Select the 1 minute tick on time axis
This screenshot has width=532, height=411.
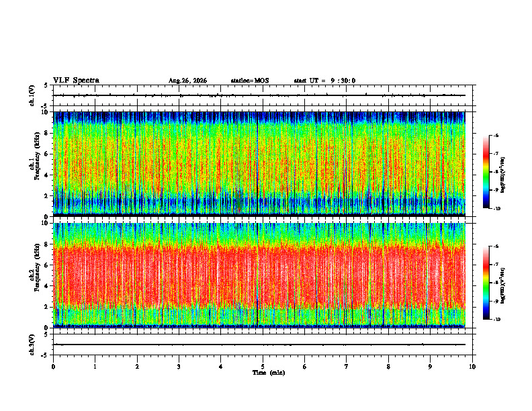click(x=95, y=367)
